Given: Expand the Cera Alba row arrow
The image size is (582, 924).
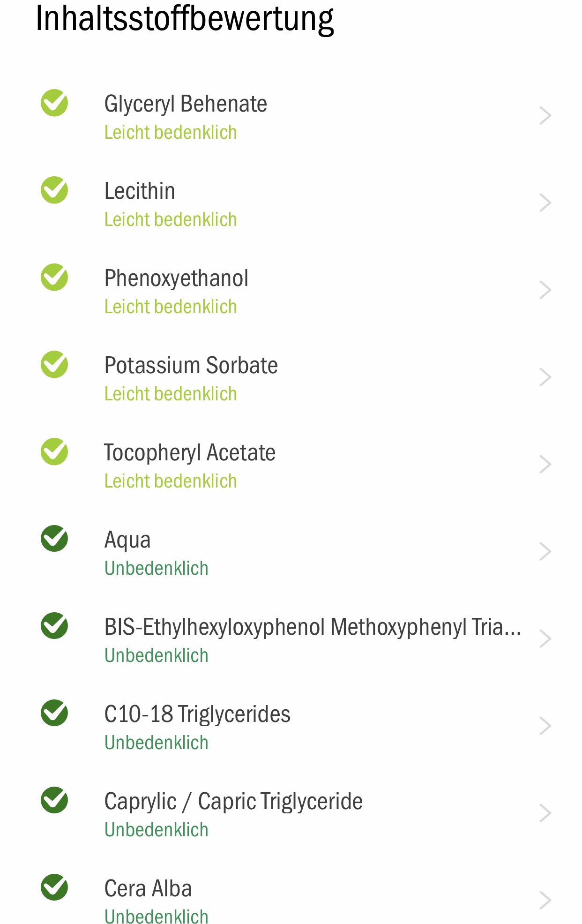Looking at the screenshot, I should coord(545,901).
